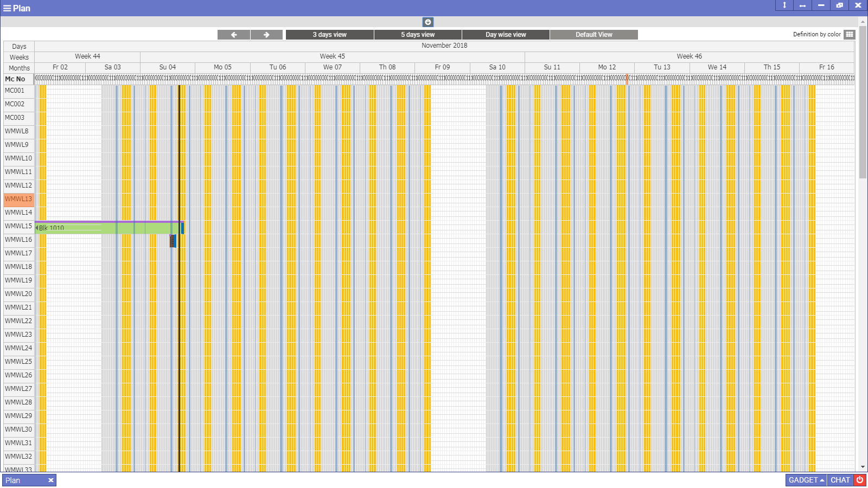Click the vertical stretch arrow icon
The width and height of the screenshot is (868, 488).
coord(784,5)
